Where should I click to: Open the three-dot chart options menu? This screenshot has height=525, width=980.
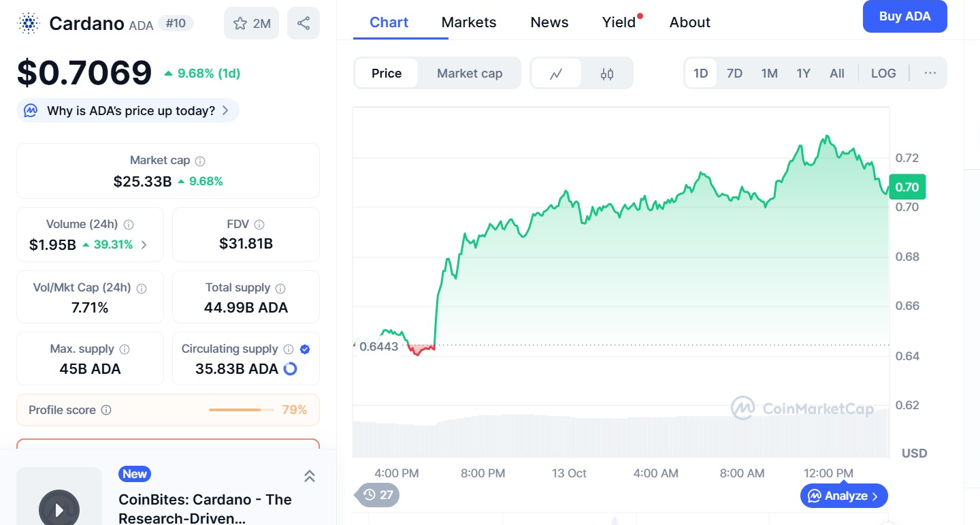(930, 74)
